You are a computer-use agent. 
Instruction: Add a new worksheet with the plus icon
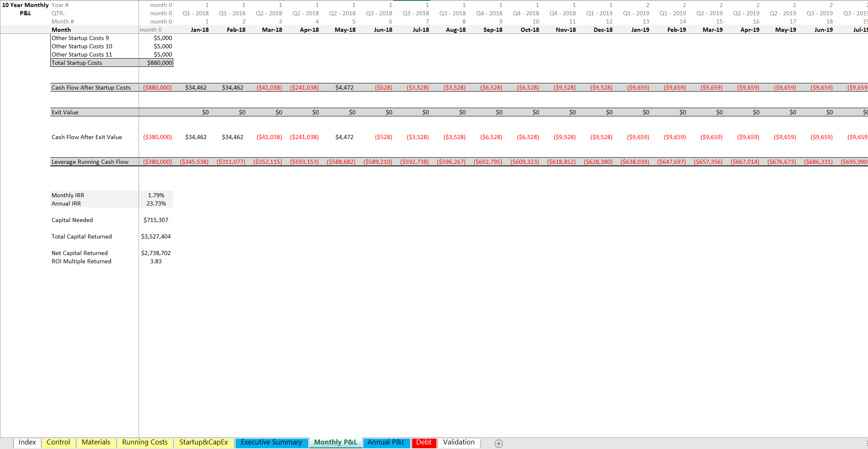[499, 443]
